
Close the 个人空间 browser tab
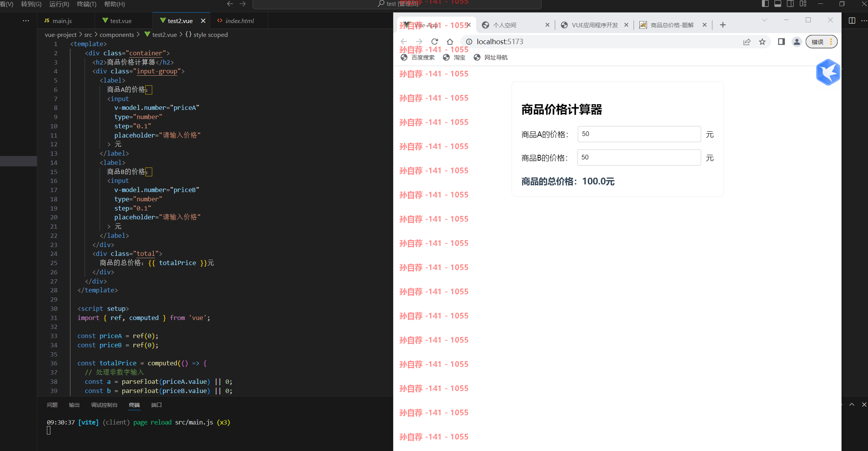(x=547, y=25)
